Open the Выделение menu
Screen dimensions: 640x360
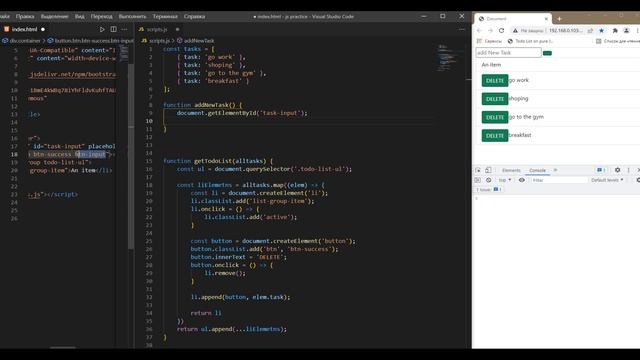(x=54, y=16)
